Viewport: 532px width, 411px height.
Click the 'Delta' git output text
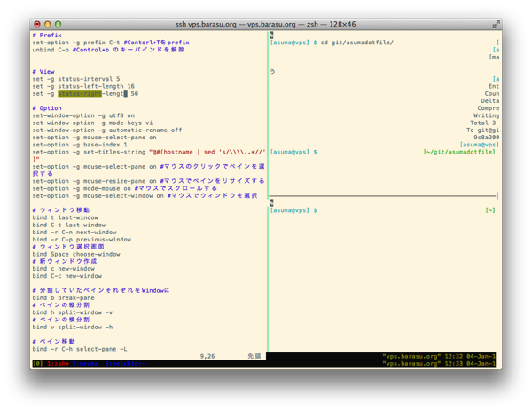tap(490, 101)
